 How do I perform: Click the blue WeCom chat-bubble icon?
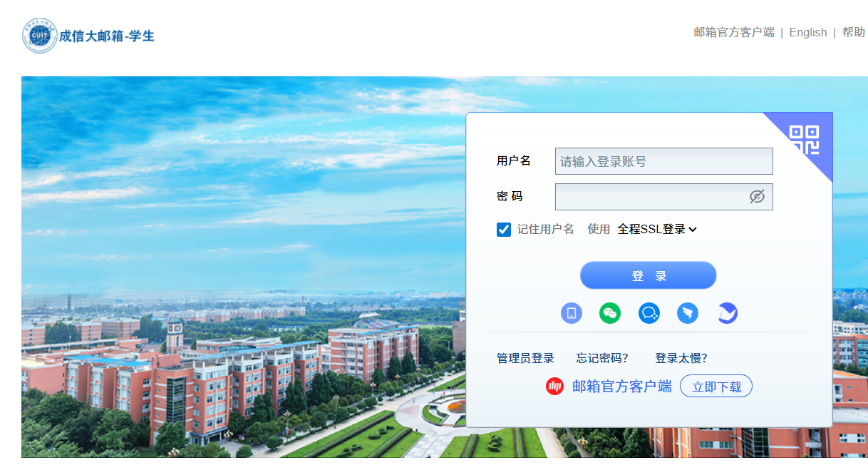[649, 313]
